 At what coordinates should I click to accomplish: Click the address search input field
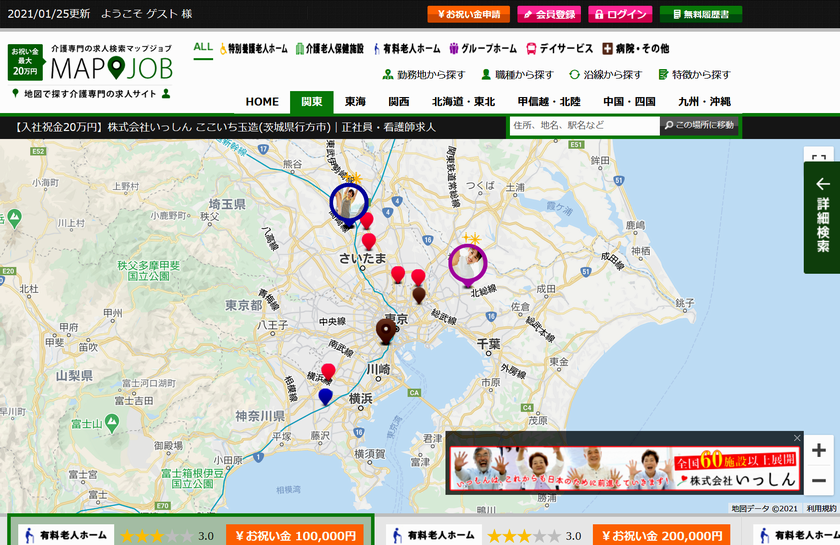[x=583, y=126]
